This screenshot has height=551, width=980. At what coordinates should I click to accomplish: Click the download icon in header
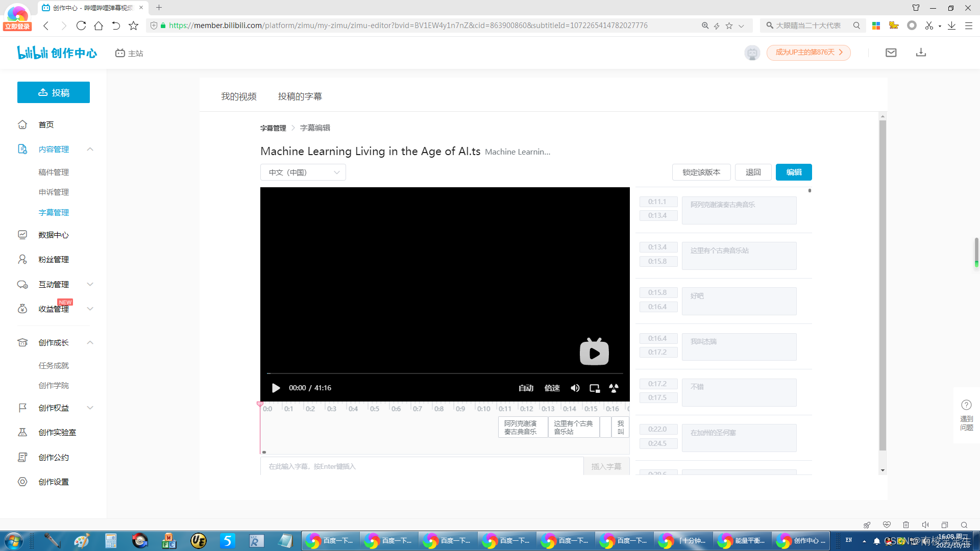921,53
